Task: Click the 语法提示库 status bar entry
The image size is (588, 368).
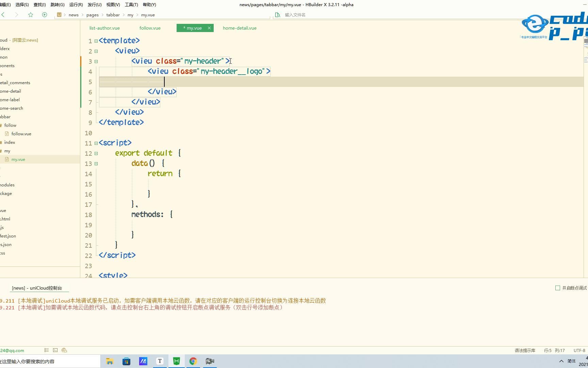Action: pyautogui.click(x=525, y=350)
